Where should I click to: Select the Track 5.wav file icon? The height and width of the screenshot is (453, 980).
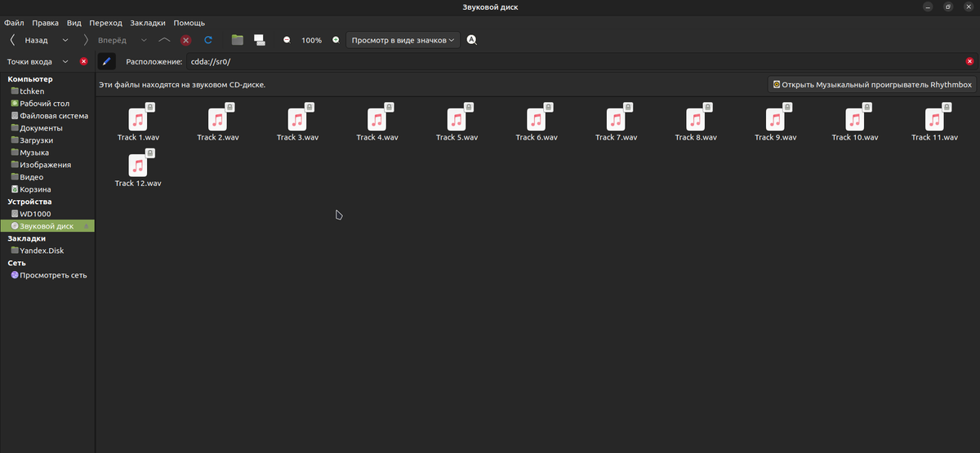[457, 120]
